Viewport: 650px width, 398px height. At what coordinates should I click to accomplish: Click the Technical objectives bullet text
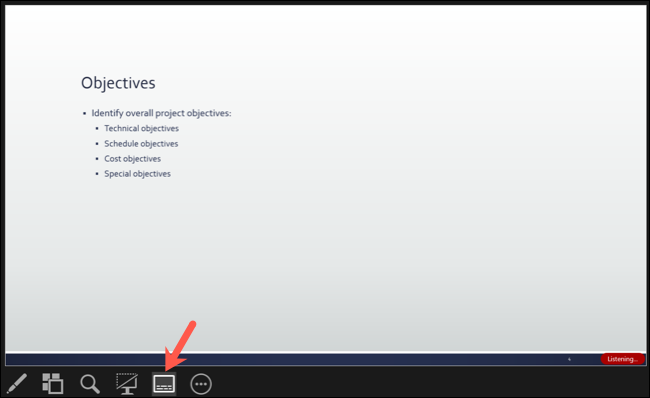[141, 129]
